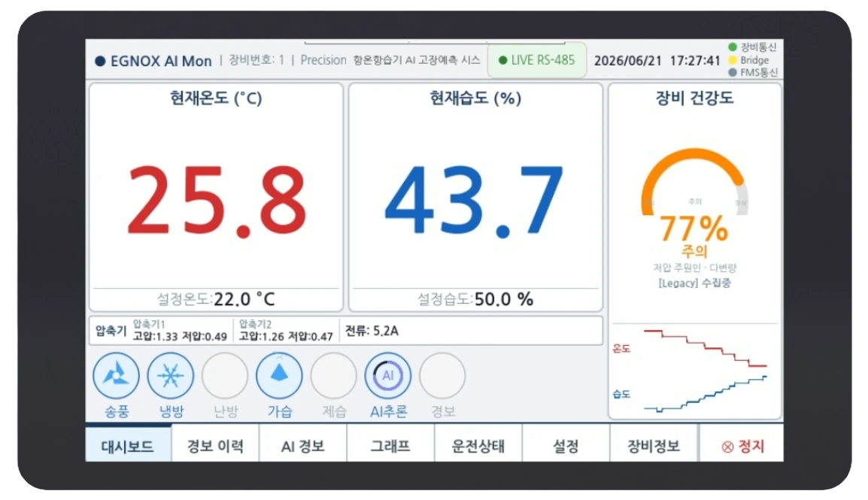Click 압축기2 저압:0.47 reading

(x=311, y=336)
